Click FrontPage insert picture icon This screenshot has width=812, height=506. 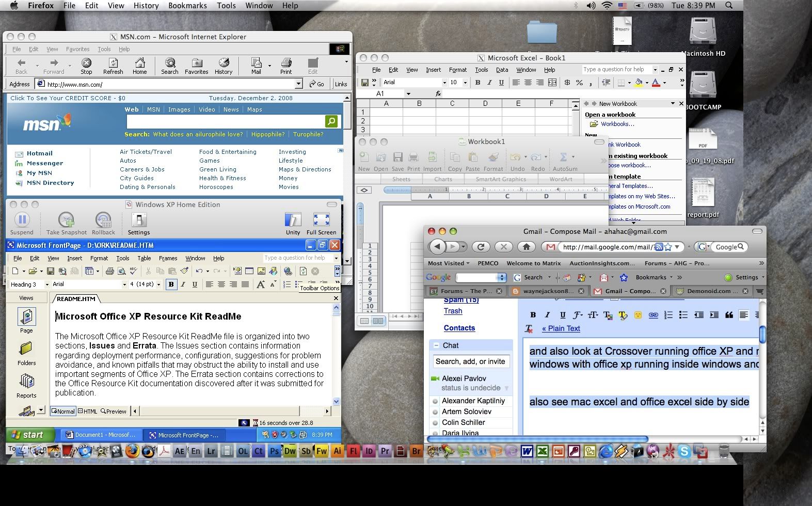pyautogui.click(x=261, y=271)
